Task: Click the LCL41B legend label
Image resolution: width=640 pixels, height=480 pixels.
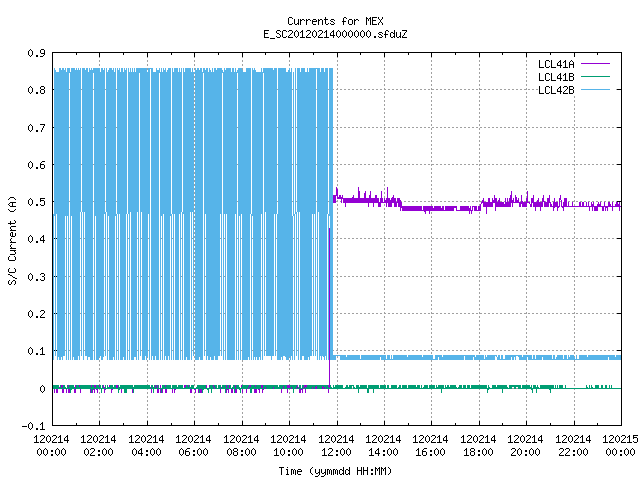Action: coord(556,77)
